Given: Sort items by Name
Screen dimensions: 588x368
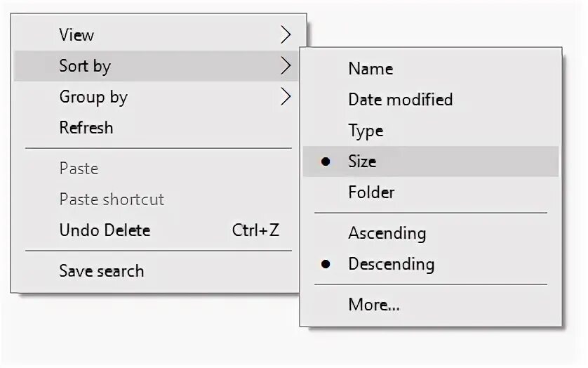Looking at the screenshot, I should click(370, 69).
